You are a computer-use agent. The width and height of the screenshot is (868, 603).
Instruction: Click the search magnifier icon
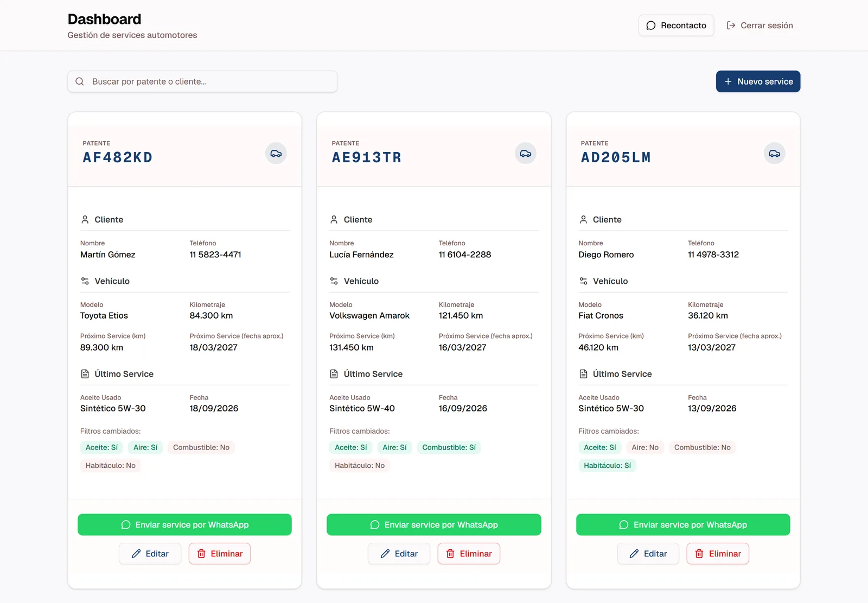pos(80,81)
